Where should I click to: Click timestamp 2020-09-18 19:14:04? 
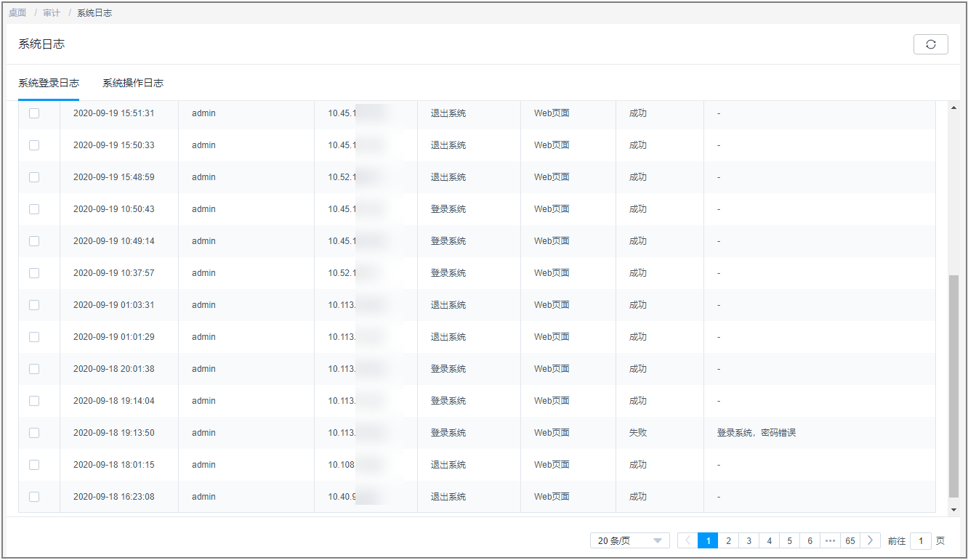click(x=114, y=401)
